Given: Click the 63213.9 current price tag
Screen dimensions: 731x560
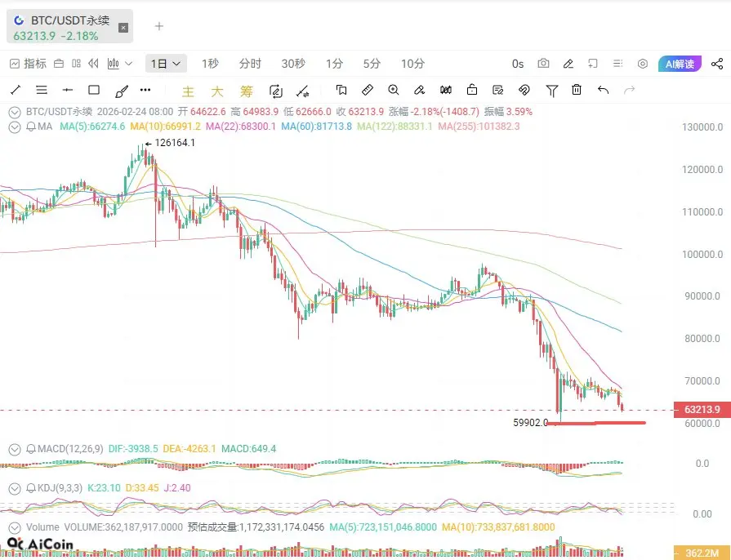Looking at the screenshot, I should 702,410.
